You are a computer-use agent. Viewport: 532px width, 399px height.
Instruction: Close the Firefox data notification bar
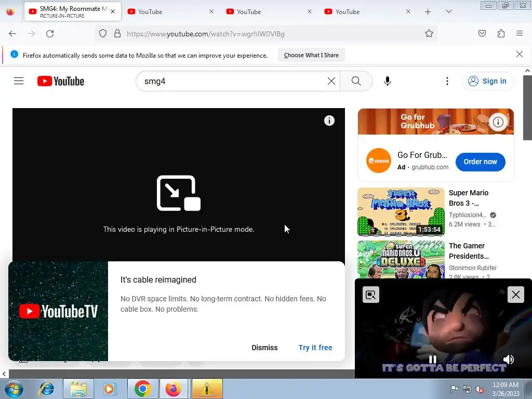tap(519, 54)
